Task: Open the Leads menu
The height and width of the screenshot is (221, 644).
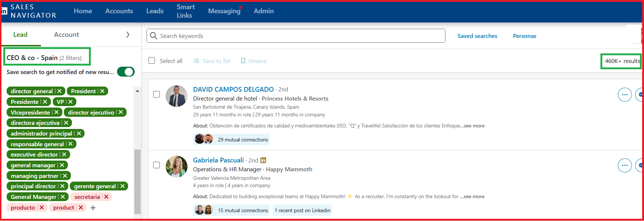Action: [x=155, y=11]
